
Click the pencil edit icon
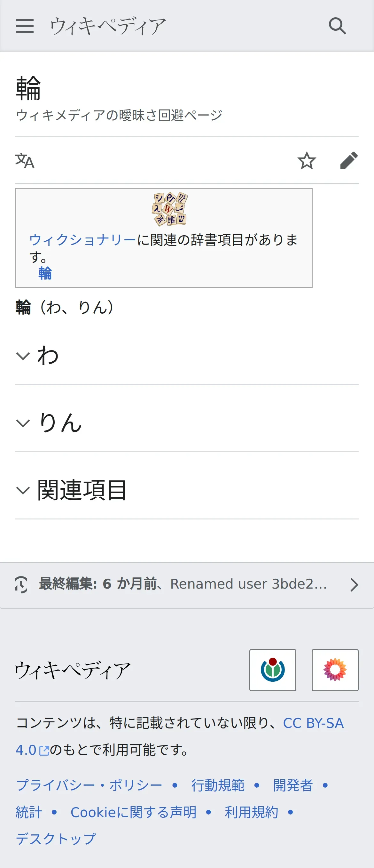point(349,160)
